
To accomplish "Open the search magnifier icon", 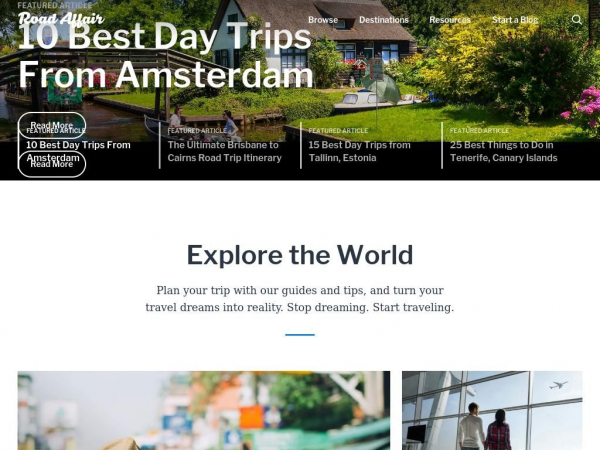I will click(576, 20).
